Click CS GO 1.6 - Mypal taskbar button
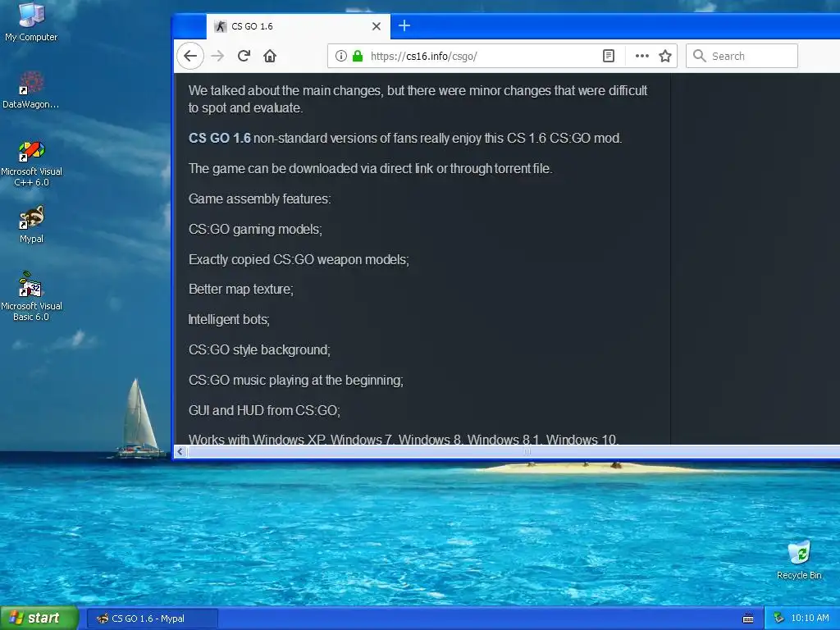 point(152,619)
